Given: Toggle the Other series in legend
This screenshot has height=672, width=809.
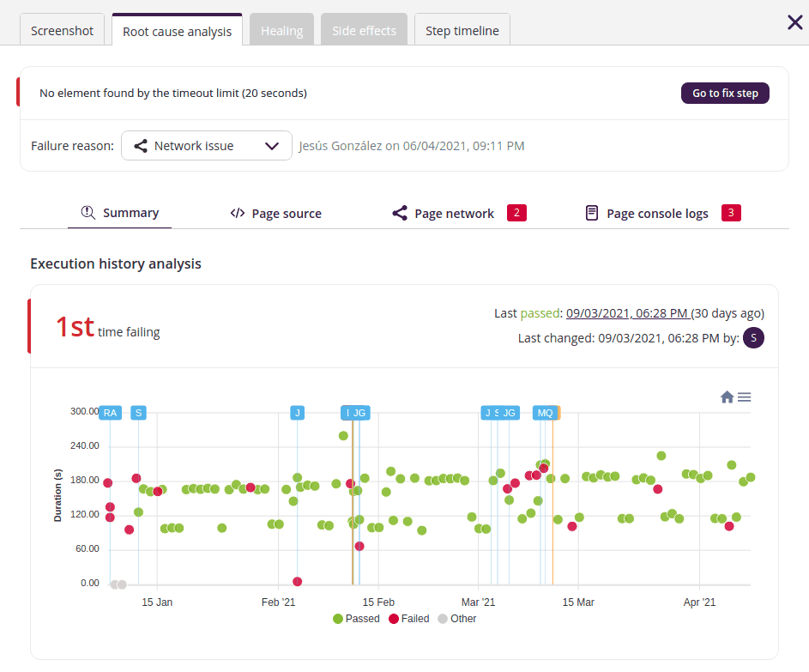Looking at the screenshot, I should coord(456,619).
